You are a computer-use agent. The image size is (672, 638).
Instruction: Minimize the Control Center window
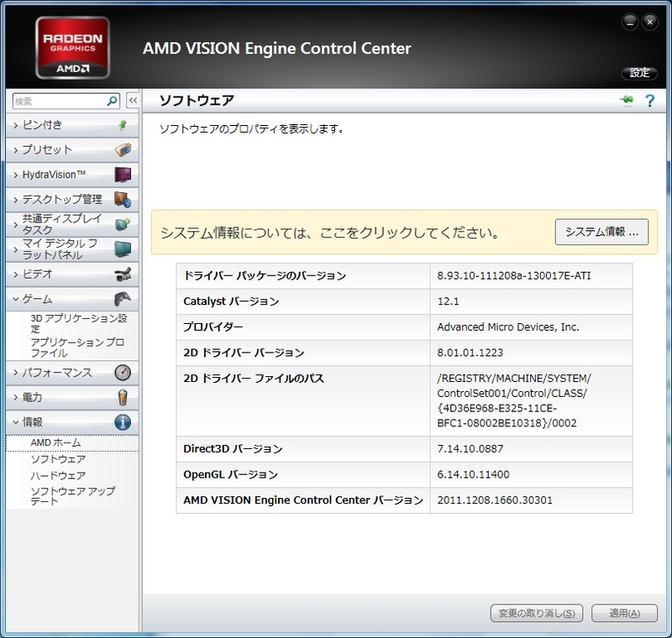630,23
